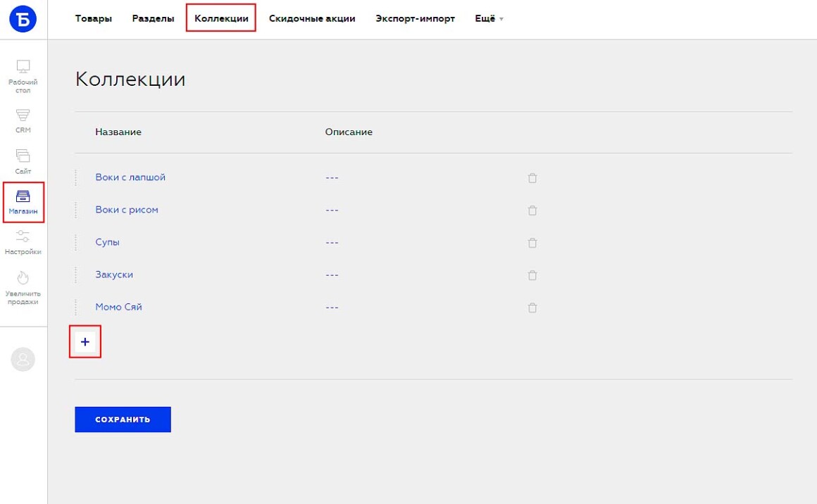Delete the Супы collection
Viewport: 817px width, 504px height.
[532, 242]
